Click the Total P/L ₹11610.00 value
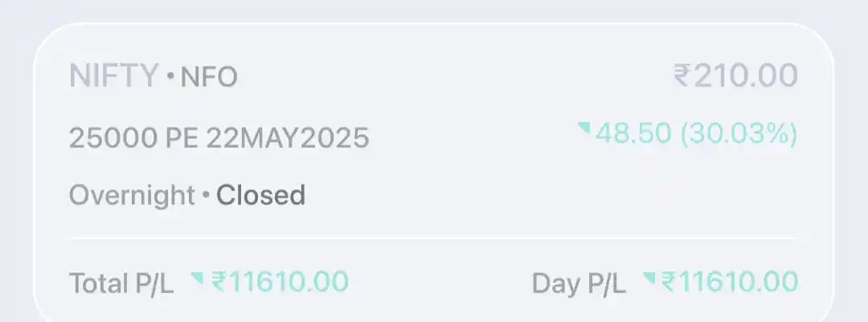The width and height of the screenshot is (868, 322). [280, 281]
